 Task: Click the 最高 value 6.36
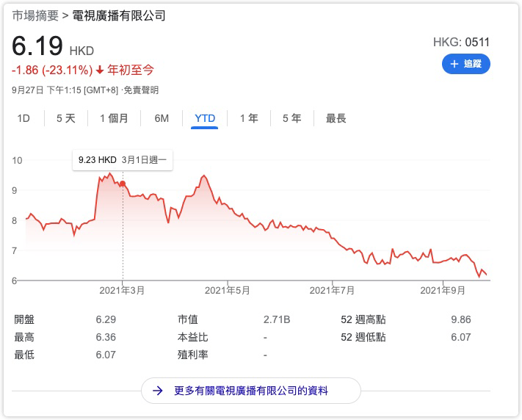click(x=106, y=337)
